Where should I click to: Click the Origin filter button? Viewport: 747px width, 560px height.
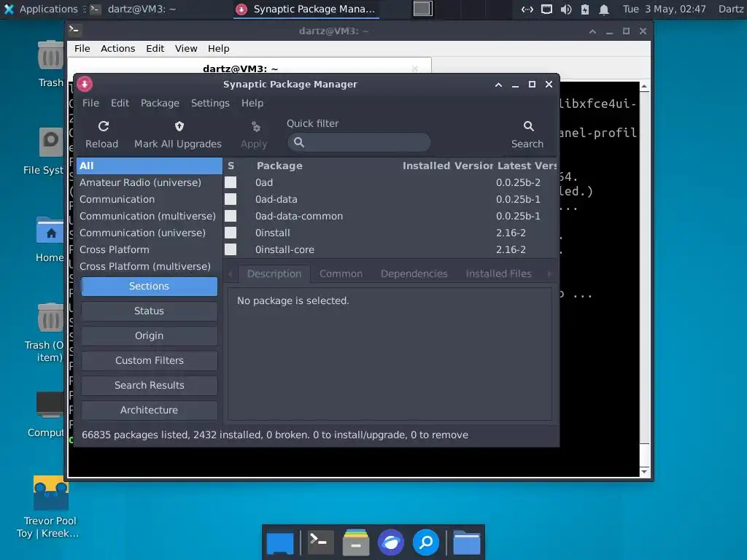149,335
